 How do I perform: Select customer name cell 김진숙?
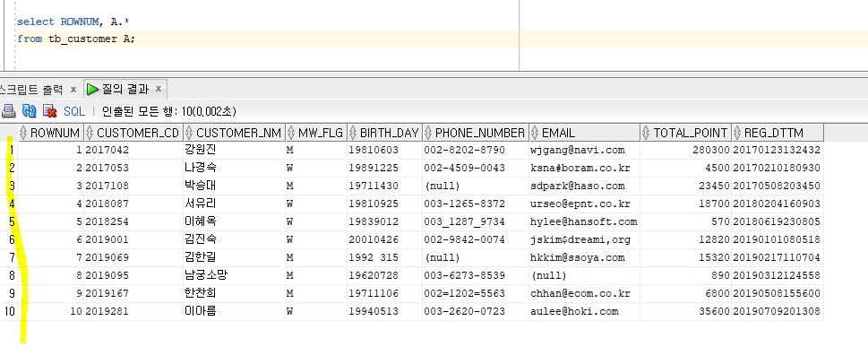[x=234, y=239]
